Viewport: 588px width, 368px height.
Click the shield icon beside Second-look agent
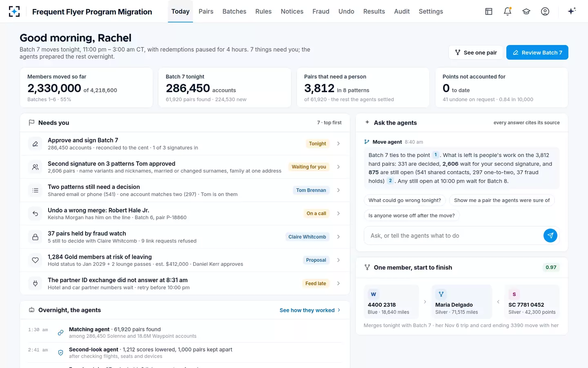pyautogui.click(x=60, y=353)
